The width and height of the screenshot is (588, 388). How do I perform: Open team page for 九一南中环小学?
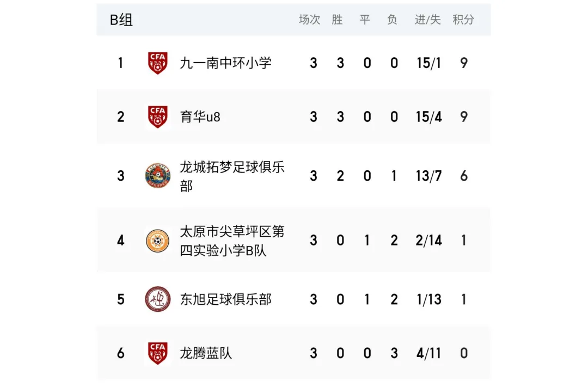[x=225, y=63]
